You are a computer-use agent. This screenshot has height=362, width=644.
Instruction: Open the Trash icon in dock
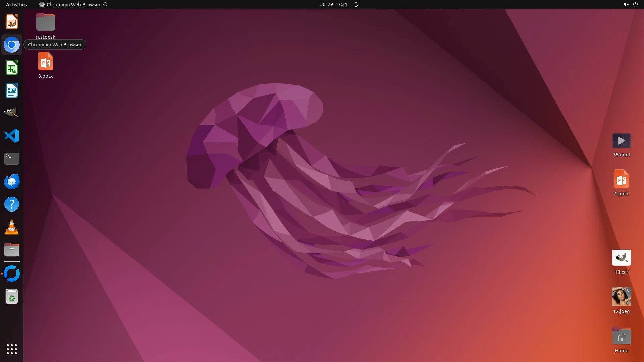(x=12, y=297)
